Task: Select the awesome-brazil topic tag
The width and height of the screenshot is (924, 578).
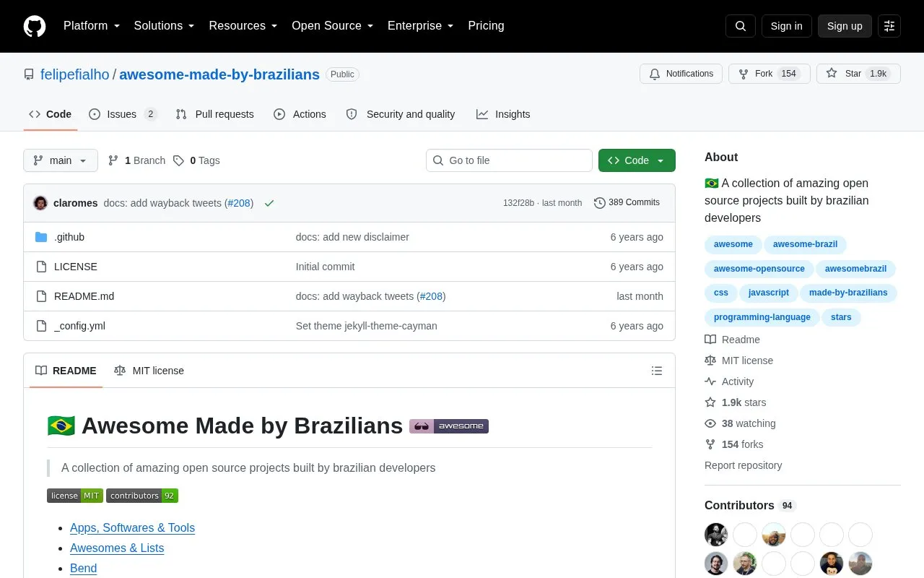Action: tap(805, 244)
